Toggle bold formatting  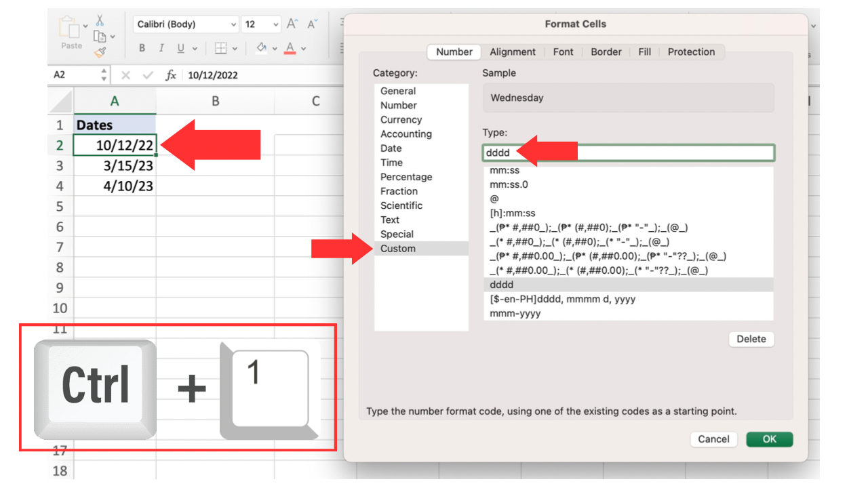click(142, 48)
